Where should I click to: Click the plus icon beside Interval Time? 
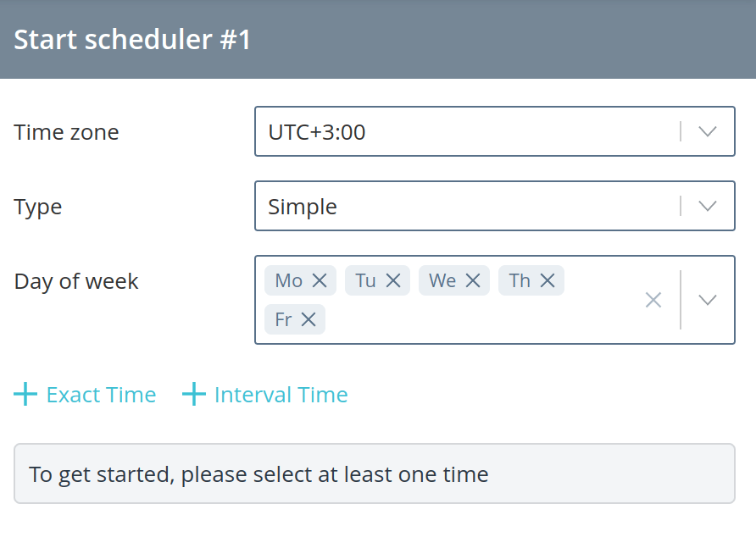194,395
